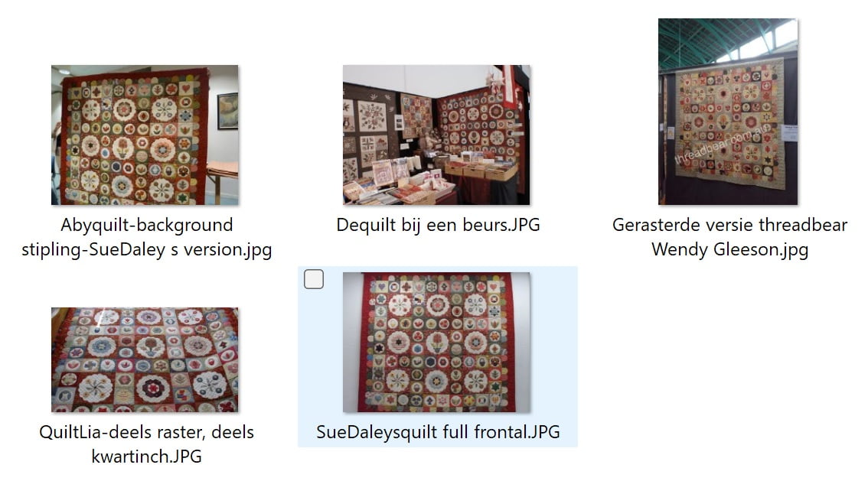Click the Wendy Gleeson.jpg text line

[x=729, y=249]
